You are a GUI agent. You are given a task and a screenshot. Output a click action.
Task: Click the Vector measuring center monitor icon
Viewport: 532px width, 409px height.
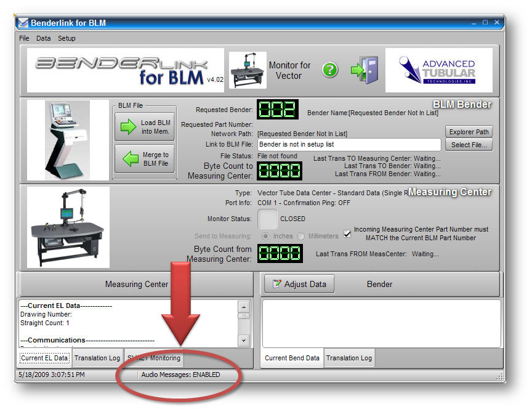[248, 70]
